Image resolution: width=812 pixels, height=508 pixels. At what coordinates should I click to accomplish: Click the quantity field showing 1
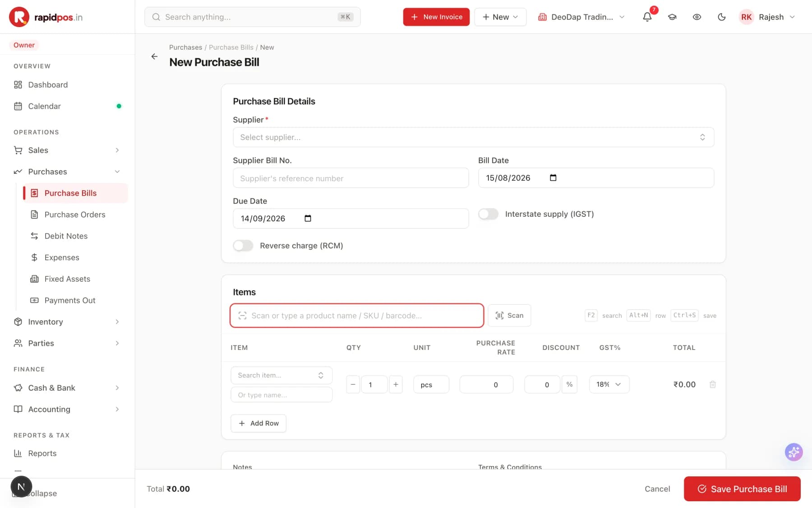tap(374, 384)
